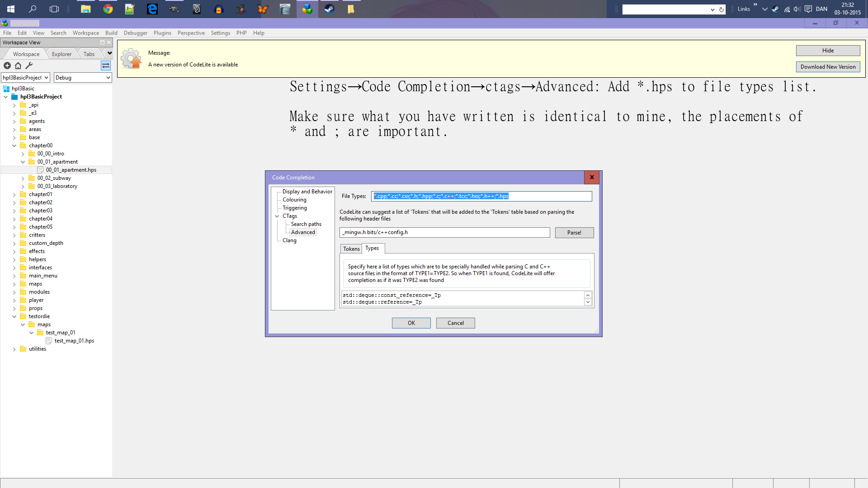Expand the 00_00_intro folder
The image size is (868, 488).
[23, 154]
